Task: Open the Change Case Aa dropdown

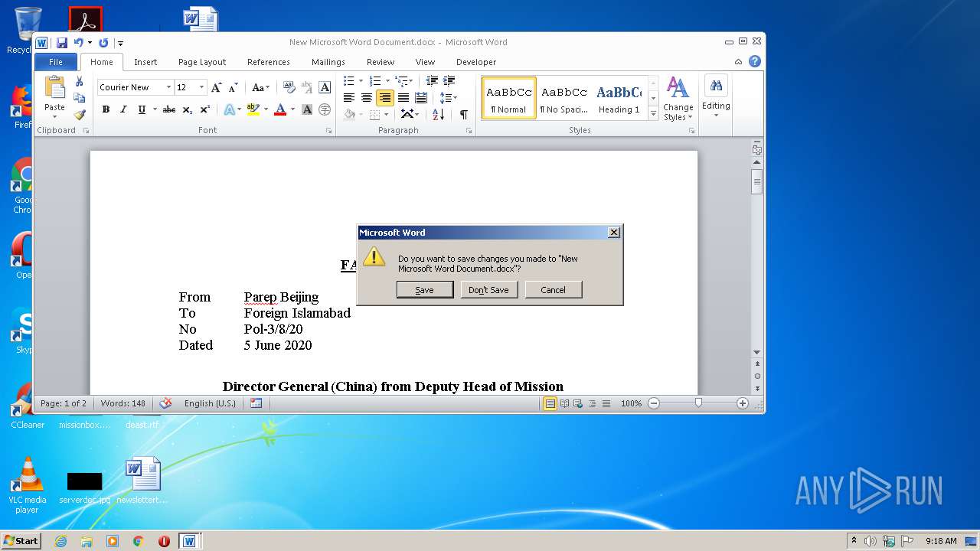Action: (261, 87)
